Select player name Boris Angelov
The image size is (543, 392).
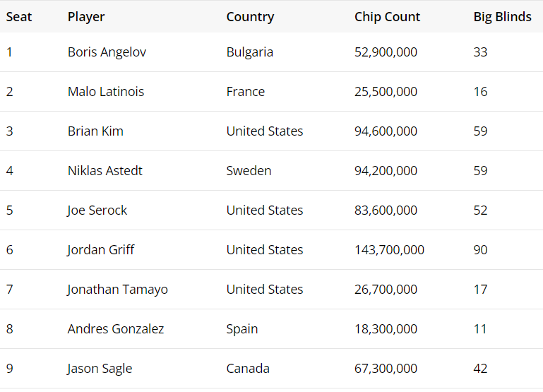pyautogui.click(x=107, y=52)
